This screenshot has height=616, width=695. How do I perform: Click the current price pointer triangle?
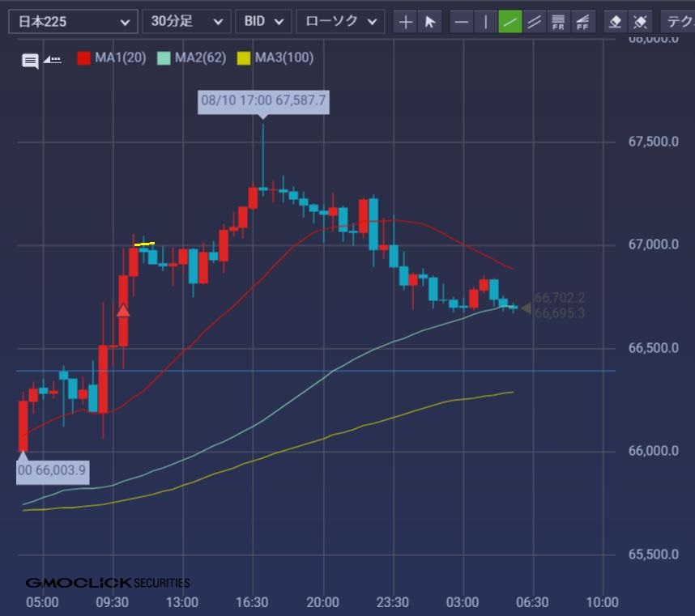(526, 308)
